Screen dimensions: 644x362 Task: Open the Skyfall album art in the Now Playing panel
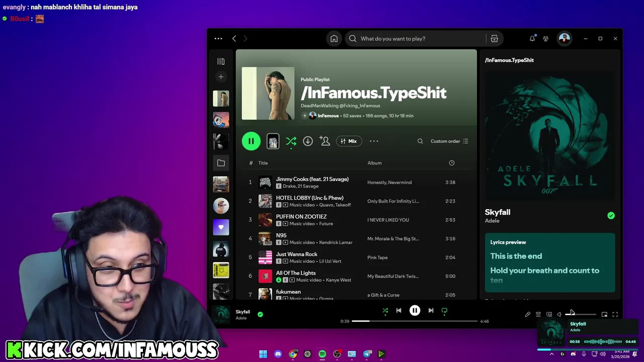pos(550,135)
